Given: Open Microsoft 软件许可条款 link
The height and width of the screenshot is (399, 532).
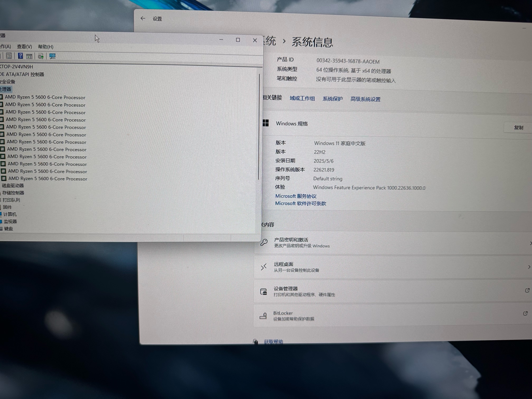Looking at the screenshot, I should click(301, 203).
